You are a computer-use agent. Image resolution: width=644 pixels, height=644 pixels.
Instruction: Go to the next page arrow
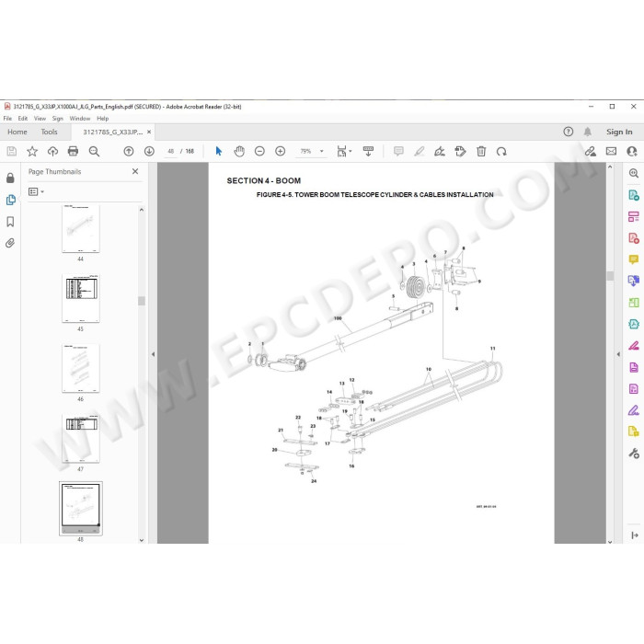149,152
